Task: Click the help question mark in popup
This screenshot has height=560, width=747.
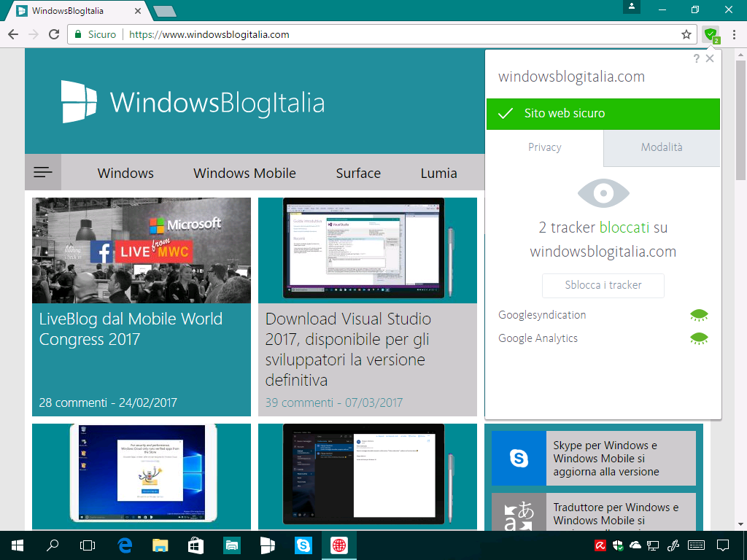Action: [x=697, y=58]
